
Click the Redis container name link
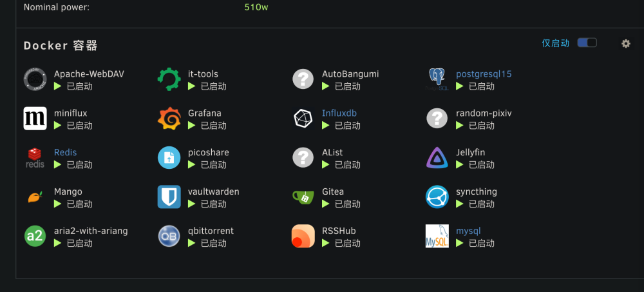(x=65, y=152)
